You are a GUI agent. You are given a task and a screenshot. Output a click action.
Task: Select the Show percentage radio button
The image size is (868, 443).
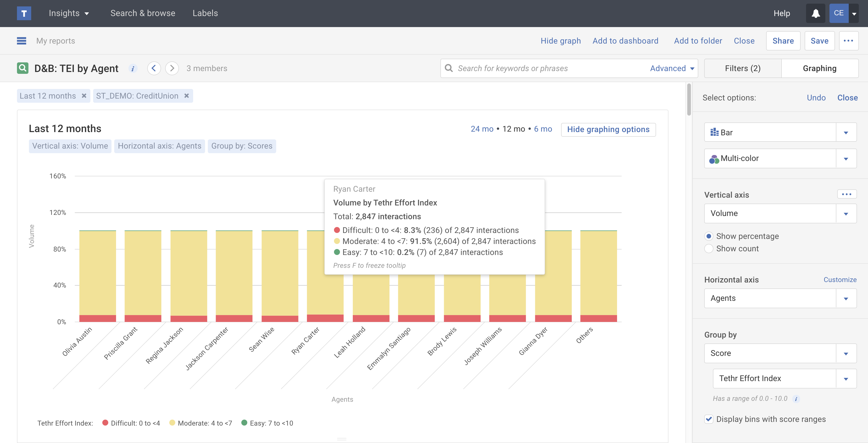(x=709, y=236)
